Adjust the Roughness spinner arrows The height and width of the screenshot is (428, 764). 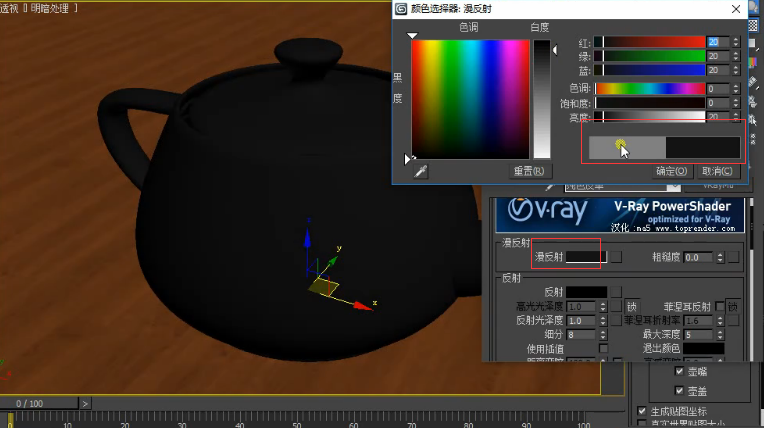click(x=720, y=257)
